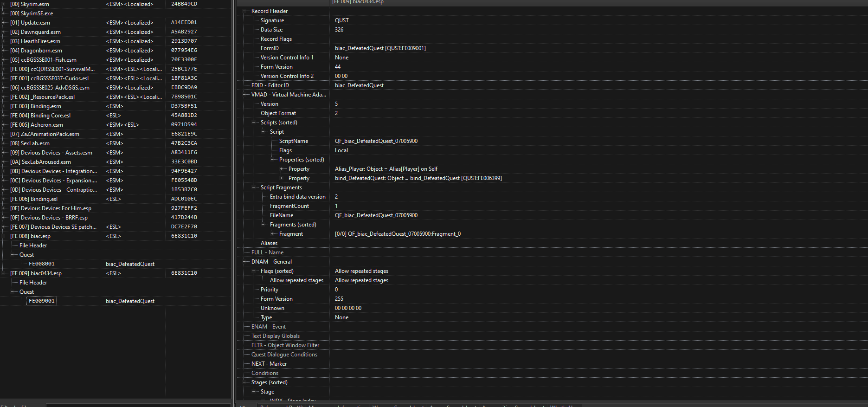The height and width of the screenshot is (407, 868).
Task: Select the FE009001 quest record
Action: [x=42, y=301]
